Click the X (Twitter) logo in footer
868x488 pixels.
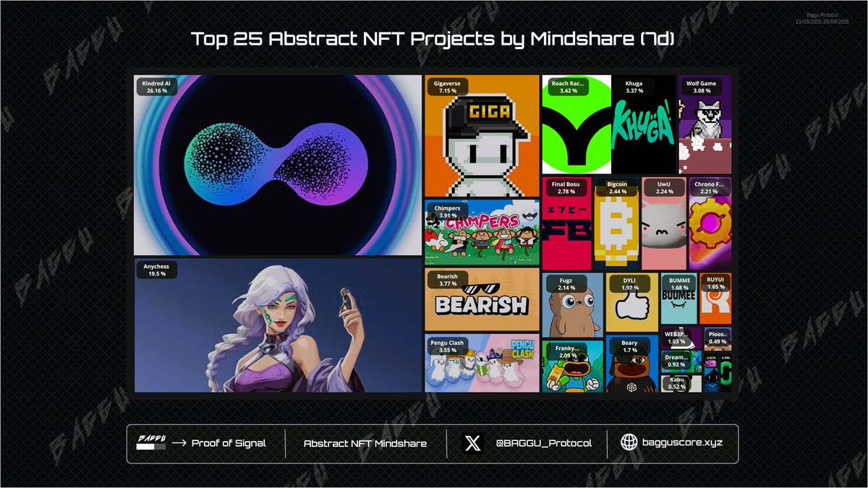[x=474, y=443]
